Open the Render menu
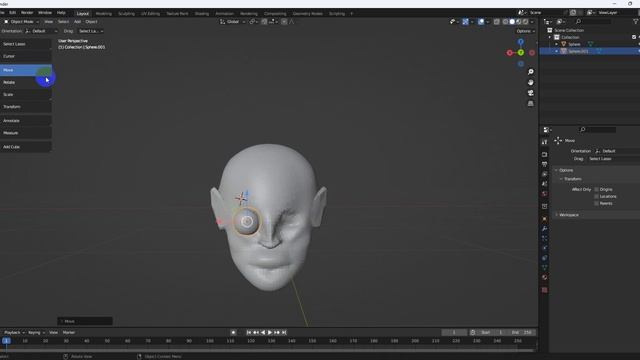 pos(27,13)
